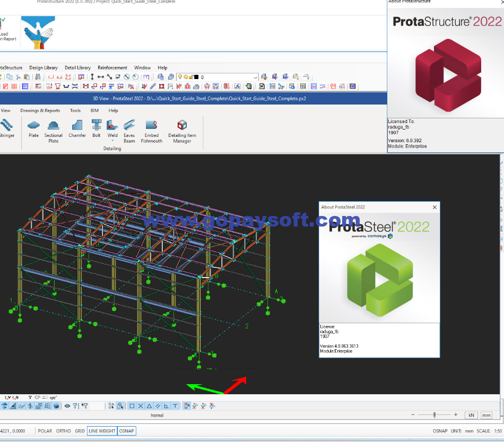Click the red grid icon in the second toolbar row
Image resolution: width=504 pixels, height=442 pixels.
[x=14, y=86]
